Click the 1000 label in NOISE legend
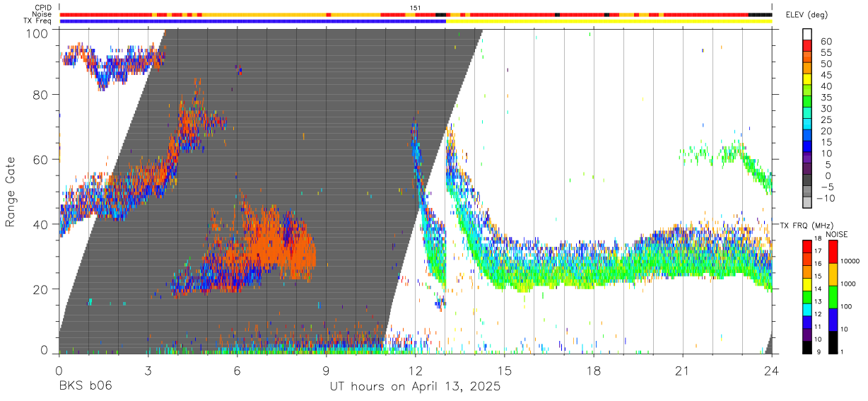 (849, 284)
